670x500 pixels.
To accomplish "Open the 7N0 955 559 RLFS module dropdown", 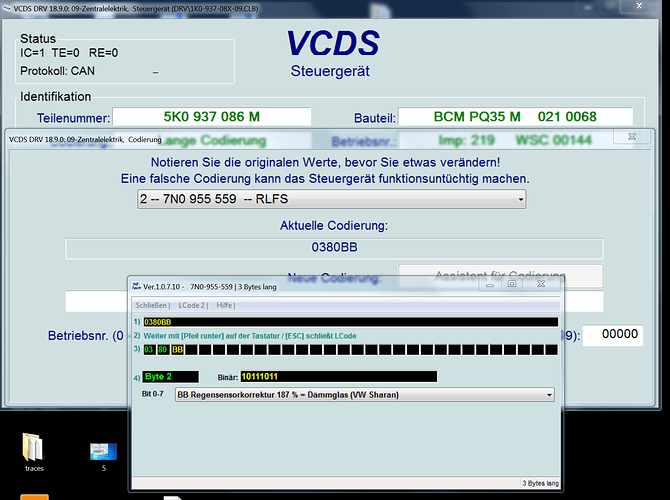I will [332, 199].
